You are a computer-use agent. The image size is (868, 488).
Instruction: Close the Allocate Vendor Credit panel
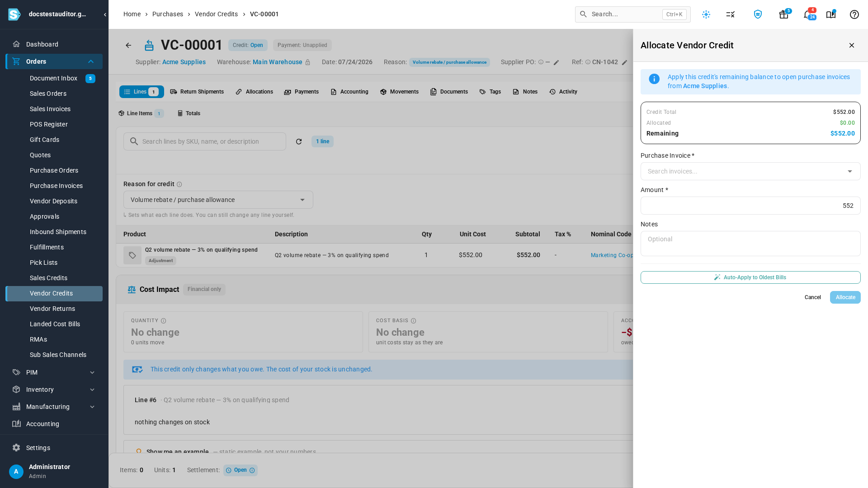[x=852, y=45]
